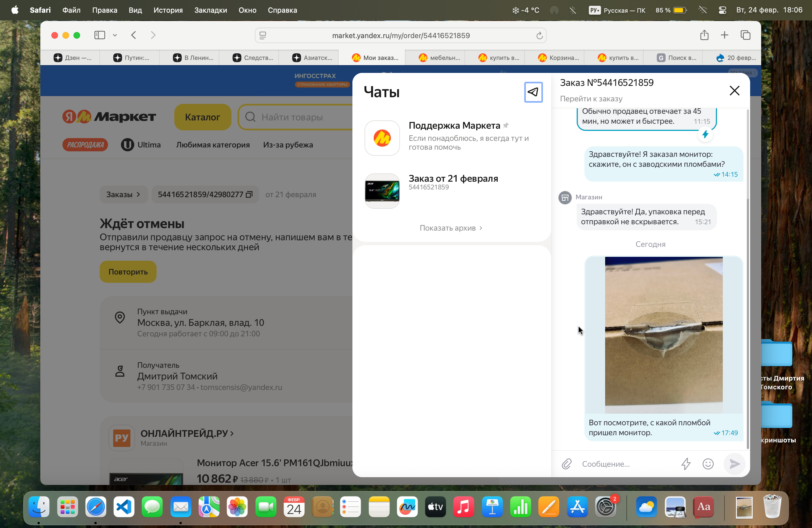The image size is (812, 528).
Task: Open quick replies lightning icon in message bar
Action: pos(686,464)
